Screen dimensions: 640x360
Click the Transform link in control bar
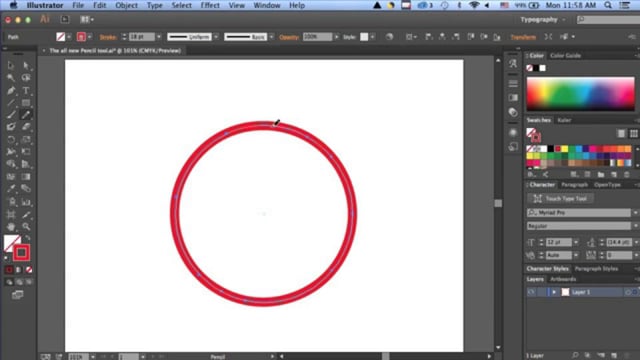tap(523, 37)
